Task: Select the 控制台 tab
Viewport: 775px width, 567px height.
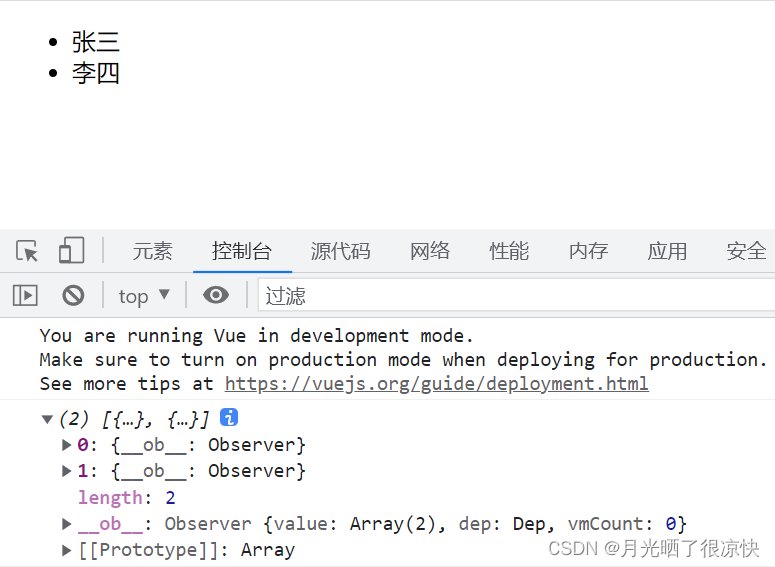Action: point(242,251)
